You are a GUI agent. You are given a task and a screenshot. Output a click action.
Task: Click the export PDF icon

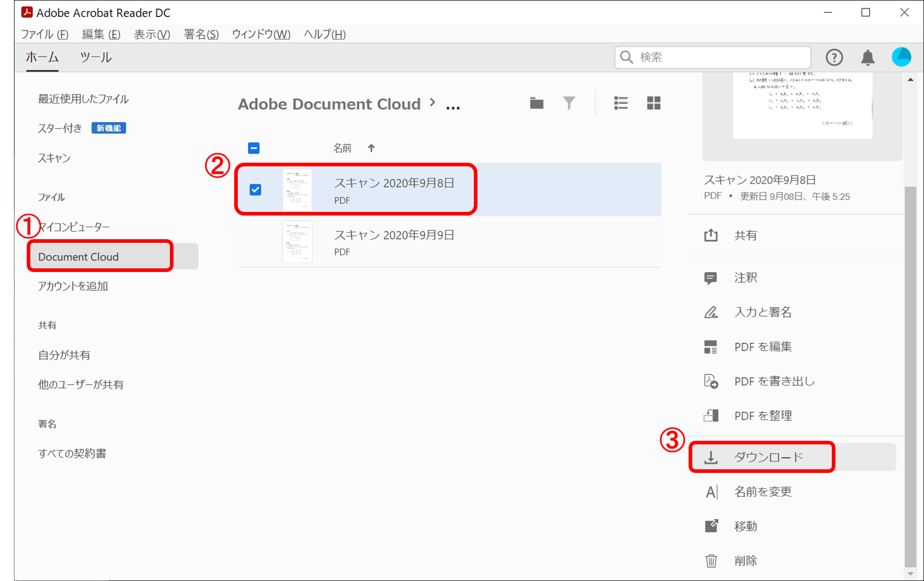coord(711,381)
